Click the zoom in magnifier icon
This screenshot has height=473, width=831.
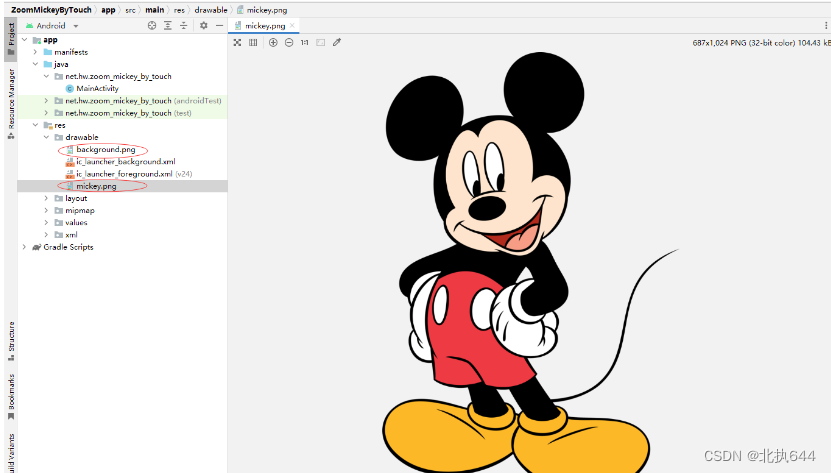click(273, 43)
